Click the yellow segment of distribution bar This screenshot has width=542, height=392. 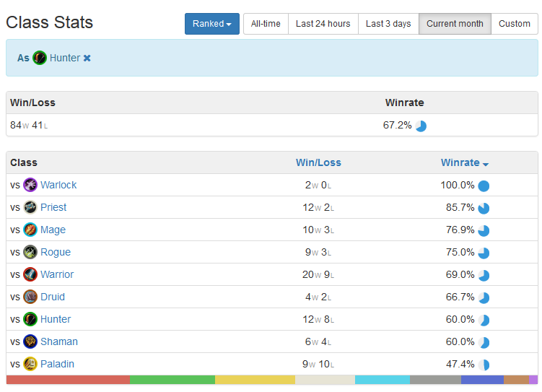click(255, 380)
